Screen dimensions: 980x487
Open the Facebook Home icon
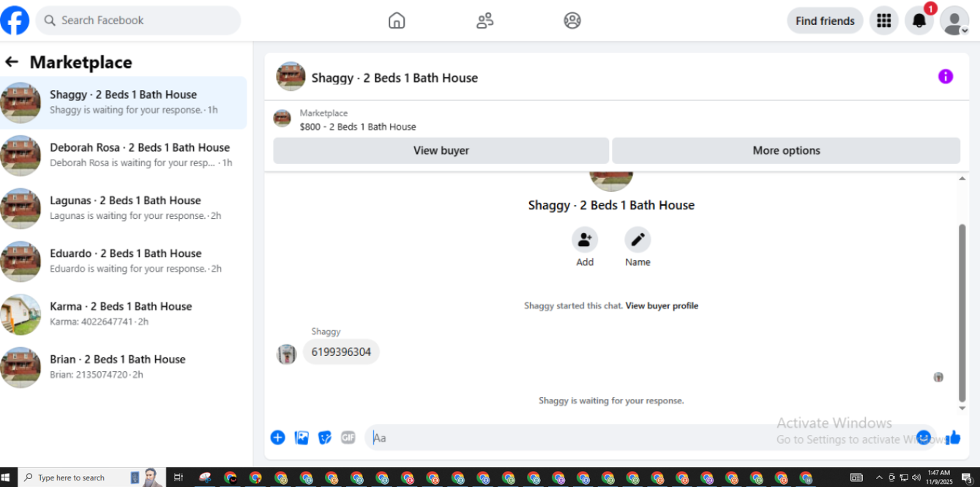point(396,21)
